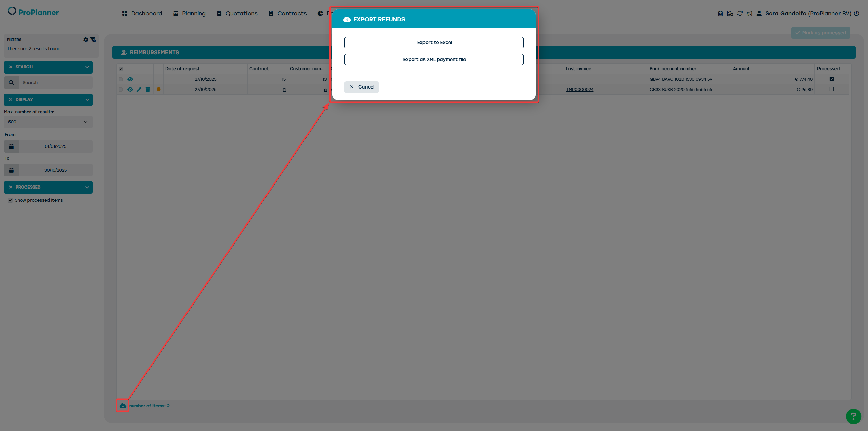This screenshot has height=431, width=868.
Task: Toggle select-all checkbox in table header
Action: (121, 69)
